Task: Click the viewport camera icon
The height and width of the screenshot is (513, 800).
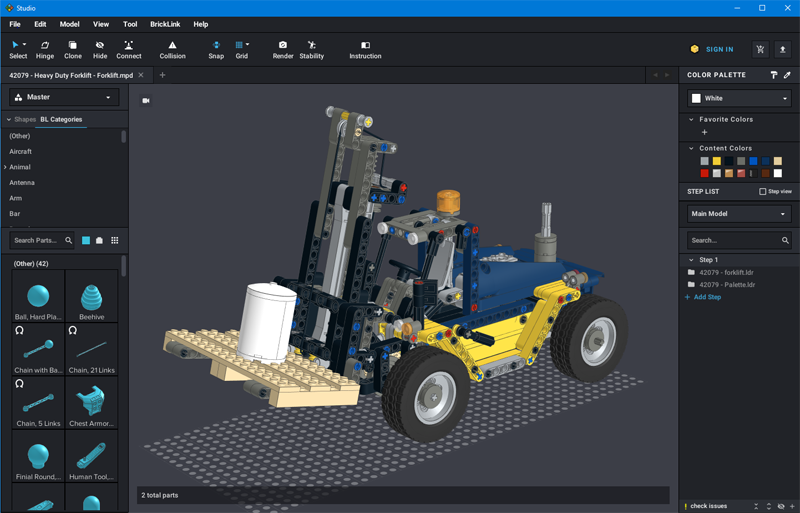Action: coord(146,101)
